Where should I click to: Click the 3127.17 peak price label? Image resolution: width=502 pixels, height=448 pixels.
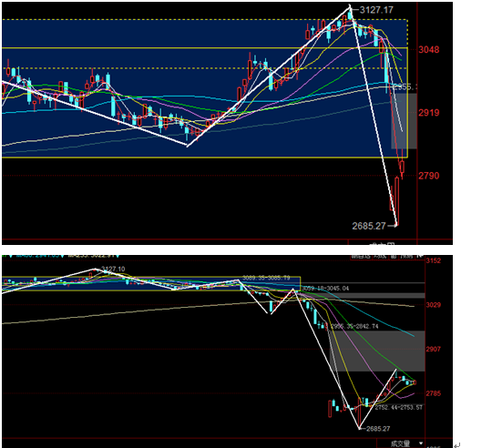click(376, 10)
